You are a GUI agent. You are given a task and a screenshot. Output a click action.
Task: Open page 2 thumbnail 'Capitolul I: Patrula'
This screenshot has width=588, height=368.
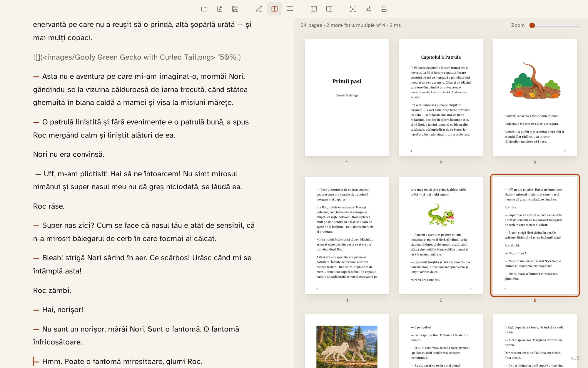click(x=441, y=97)
